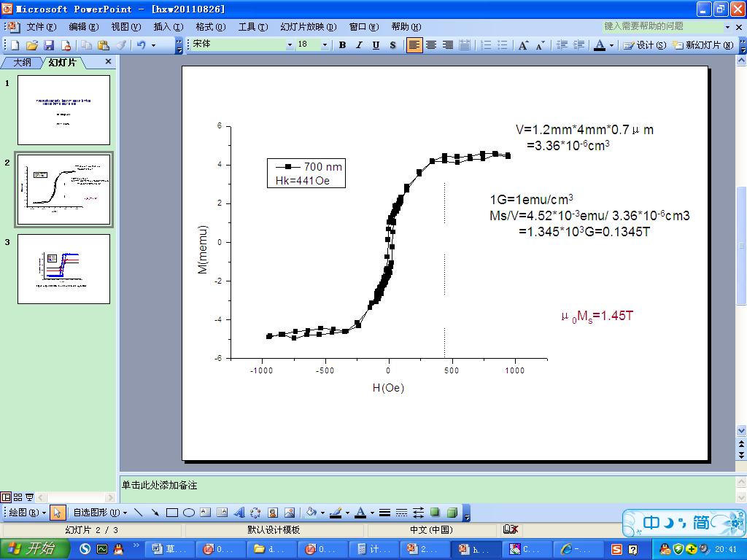
Task: Click the Paste clipboard icon
Action: coord(104,45)
